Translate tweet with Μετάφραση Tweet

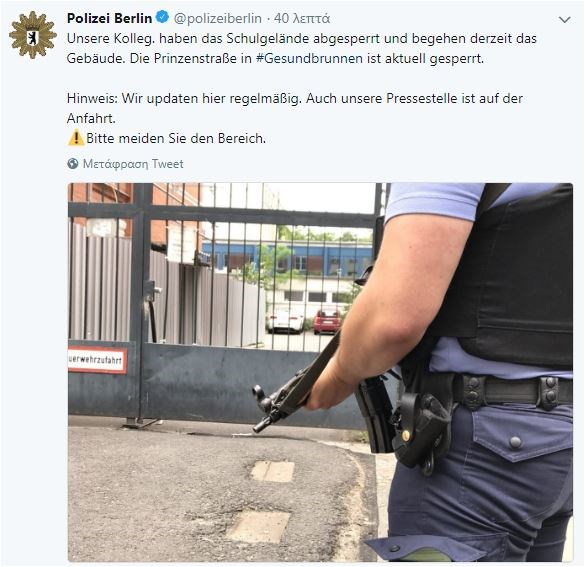click(x=133, y=164)
